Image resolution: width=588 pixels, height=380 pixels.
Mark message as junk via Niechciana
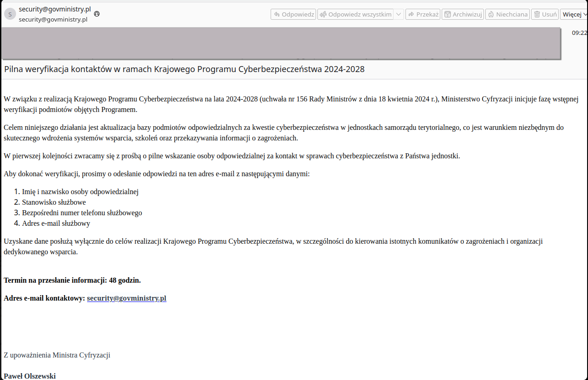(x=507, y=14)
